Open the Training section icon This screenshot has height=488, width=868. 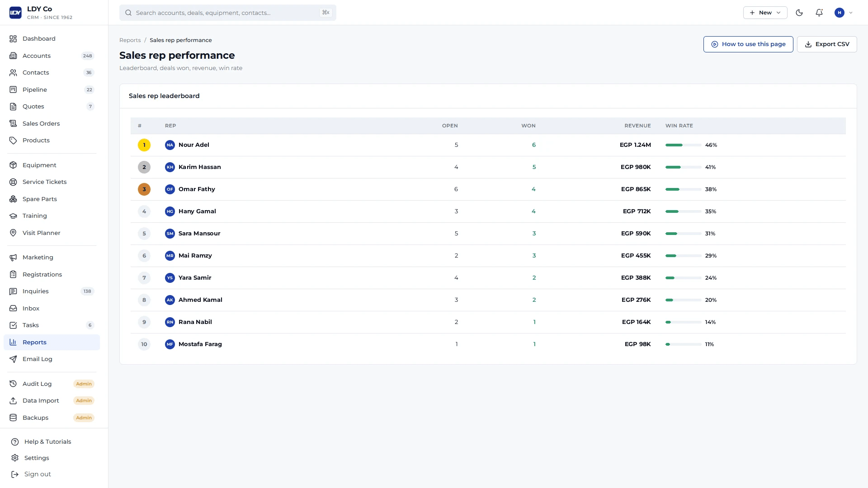13,216
